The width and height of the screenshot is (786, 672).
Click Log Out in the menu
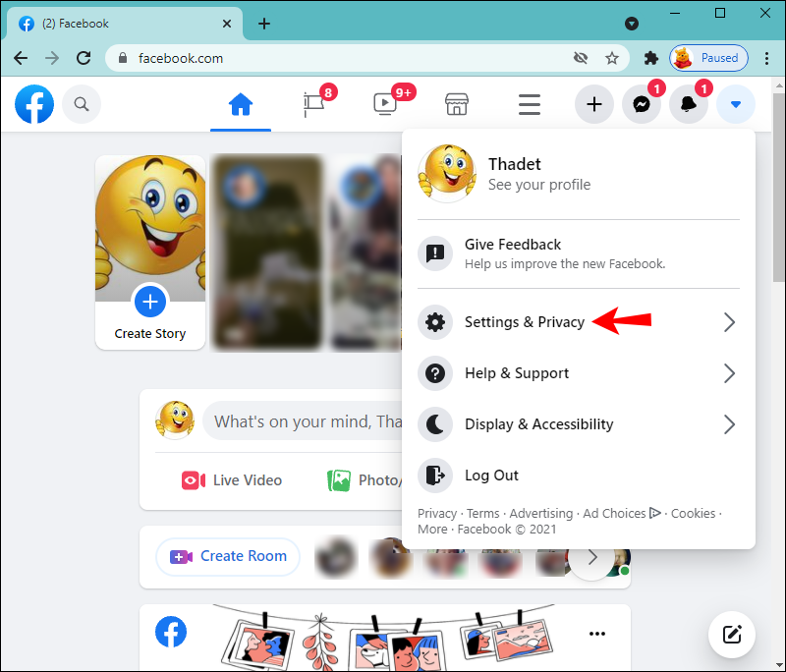(x=491, y=476)
